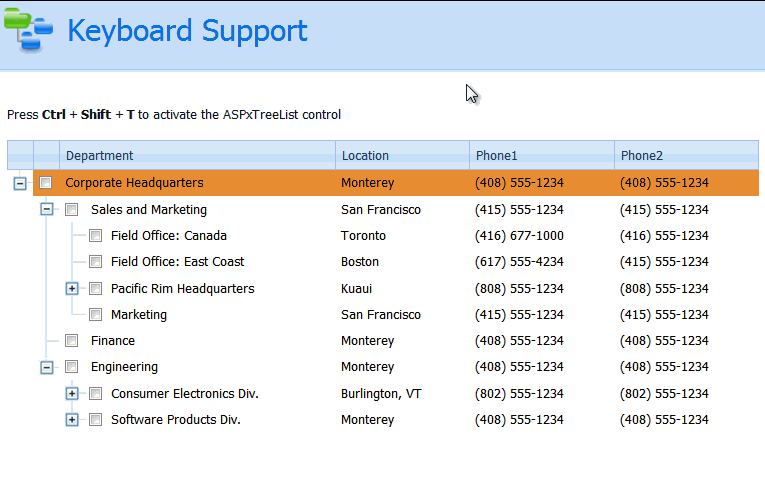Check the Field Office: East Coast checkbox
This screenshot has width=765, height=489.
pyautogui.click(x=96, y=262)
